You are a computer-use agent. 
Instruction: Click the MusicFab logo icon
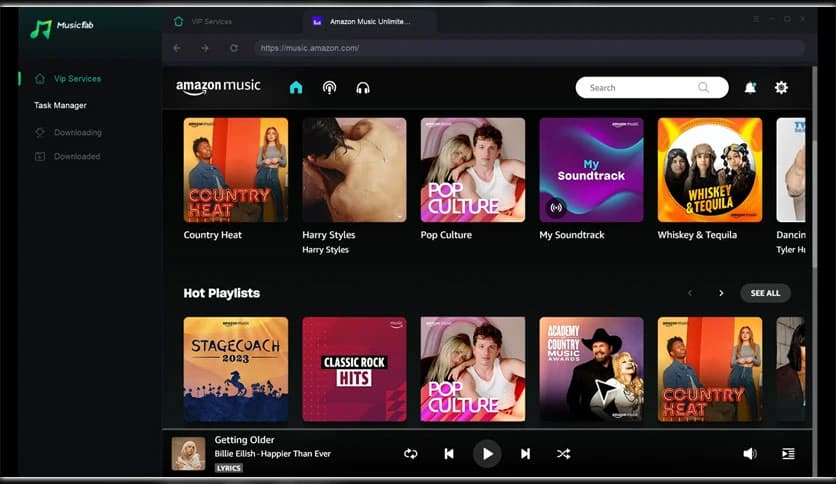(x=41, y=29)
